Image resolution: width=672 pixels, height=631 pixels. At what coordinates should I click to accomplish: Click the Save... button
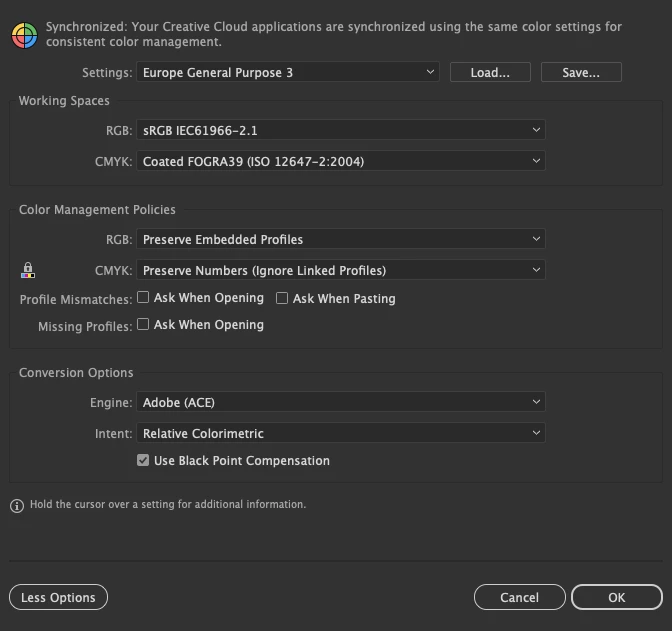click(581, 72)
